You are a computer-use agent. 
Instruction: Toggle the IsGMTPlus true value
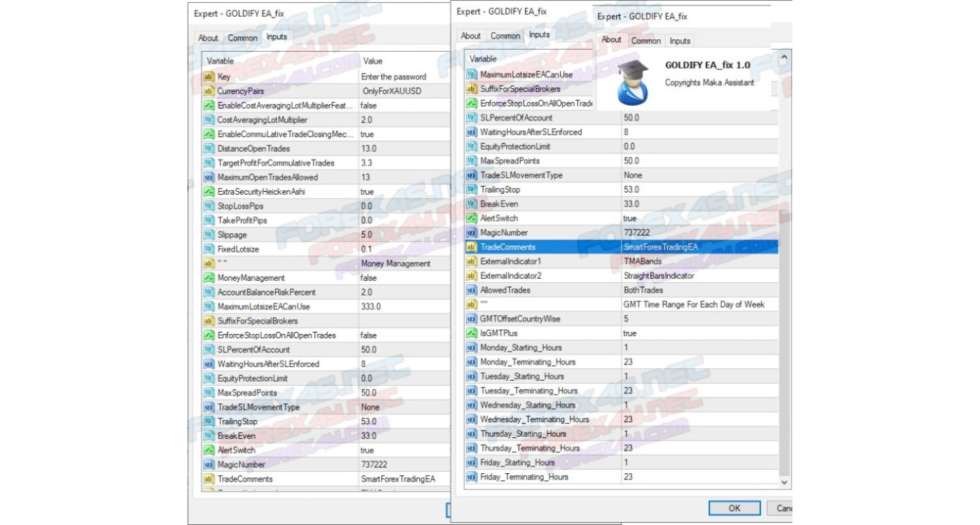pyautogui.click(x=699, y=333)
